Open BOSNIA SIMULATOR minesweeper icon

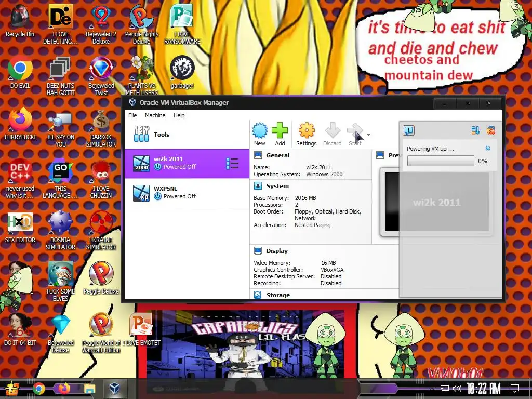click(60, 230)
